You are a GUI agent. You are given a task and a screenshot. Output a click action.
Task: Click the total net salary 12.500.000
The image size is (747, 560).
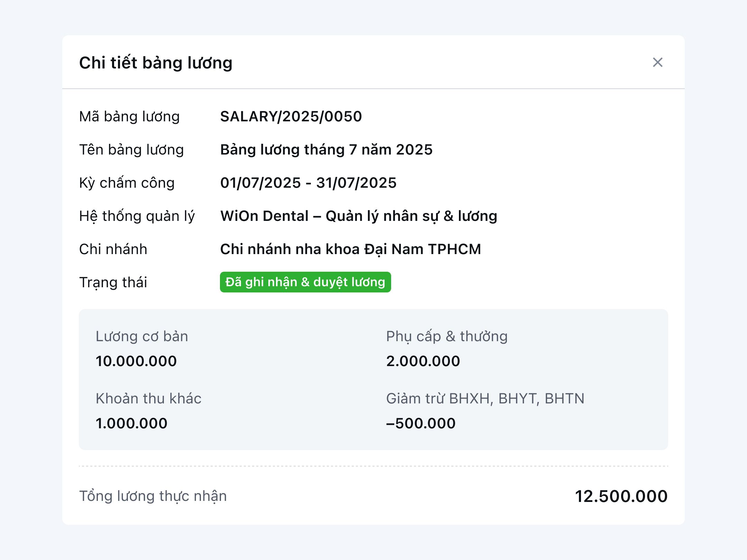(x=621, y=496)
